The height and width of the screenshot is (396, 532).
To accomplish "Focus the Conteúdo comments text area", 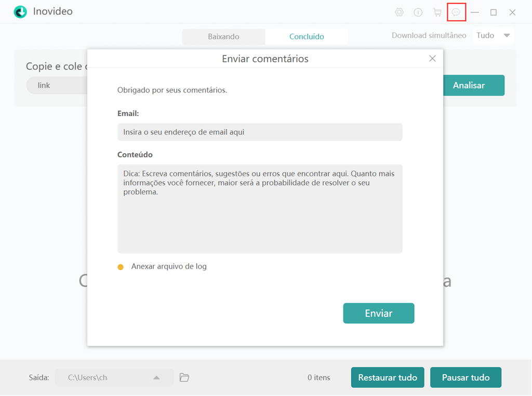I will click(260, 209).
